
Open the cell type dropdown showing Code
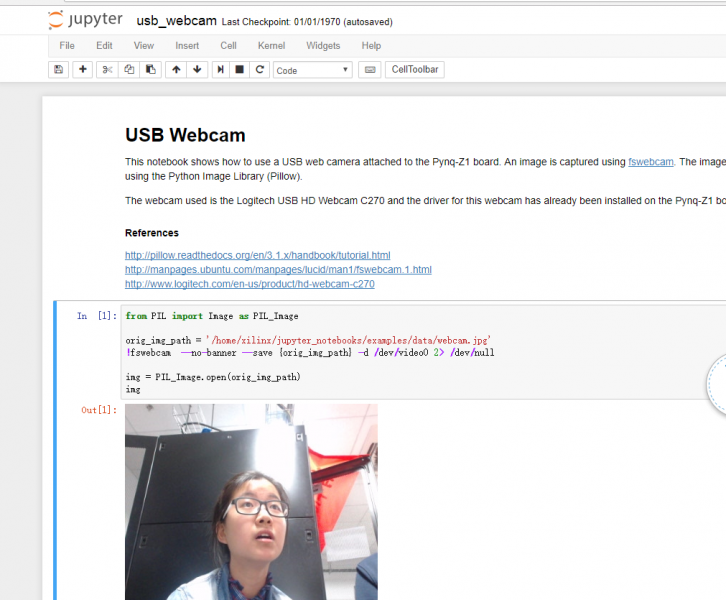point(313,70)
